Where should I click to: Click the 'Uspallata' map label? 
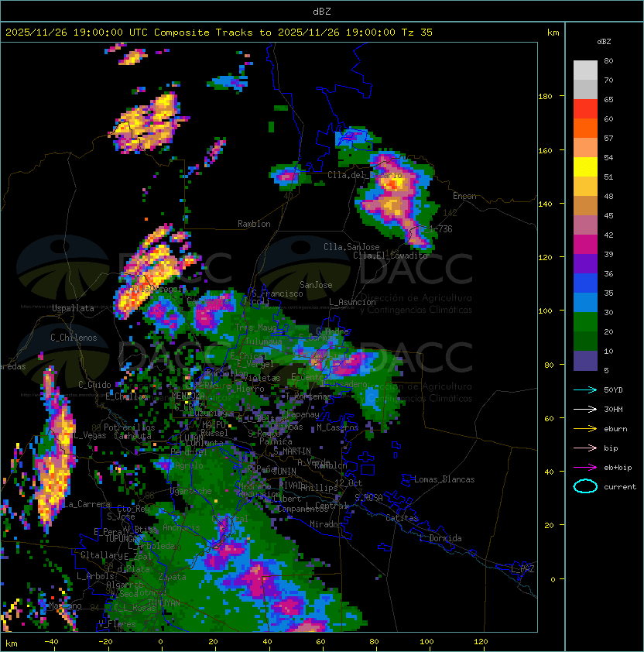pyautogui.click(x=73, y=308)
